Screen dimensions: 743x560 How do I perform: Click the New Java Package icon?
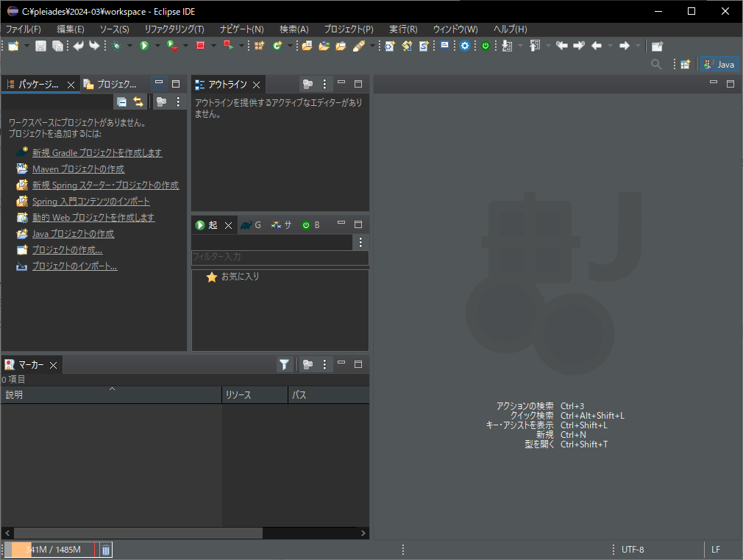pyautogui.click(x=259, y=46)
